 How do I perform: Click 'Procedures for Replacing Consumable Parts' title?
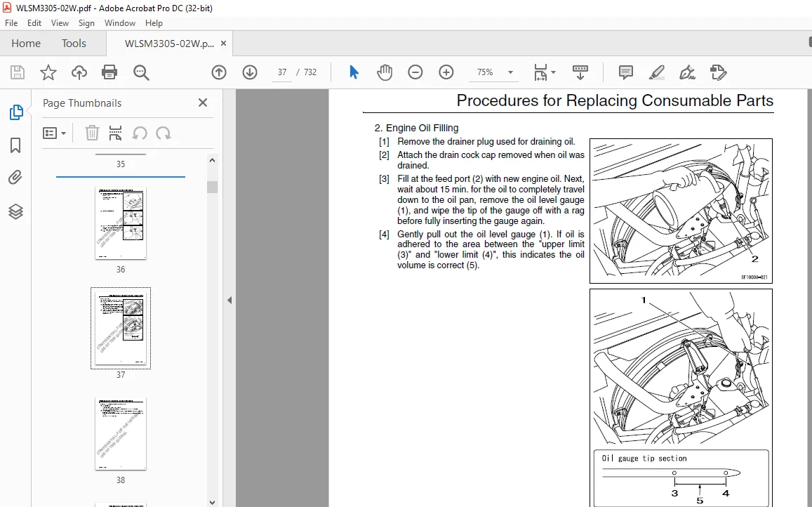(615, 100)
